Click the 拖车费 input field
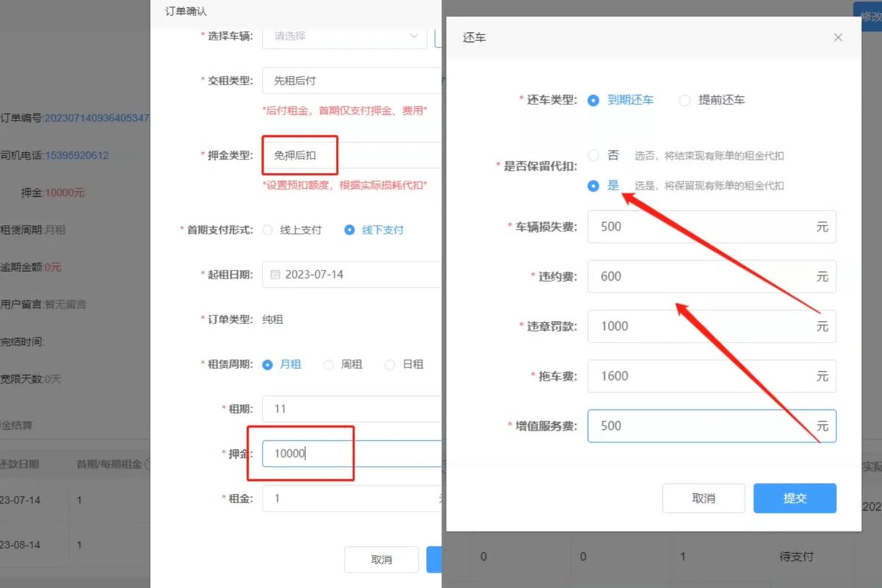Screen dimensions: 882x588 [x=711, y=376]
